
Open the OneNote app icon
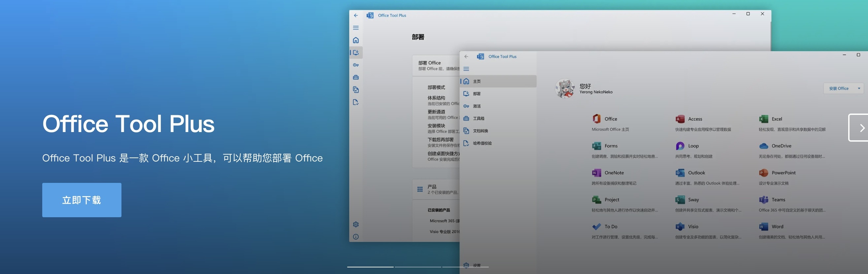point(596,173)
